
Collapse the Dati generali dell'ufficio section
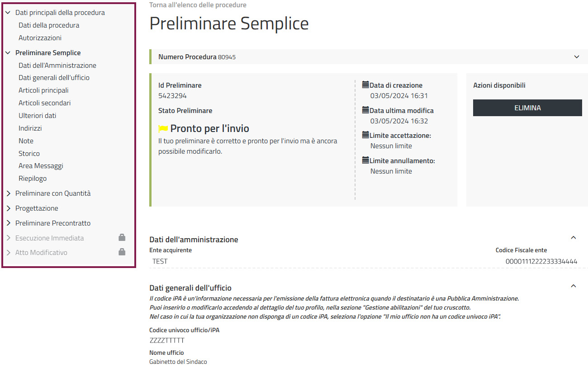pyautogui.click(x=574, y=286)
